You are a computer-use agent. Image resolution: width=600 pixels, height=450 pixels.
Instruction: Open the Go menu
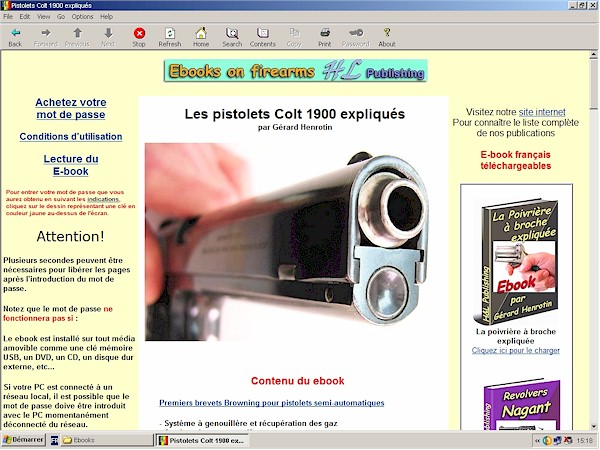61,16
